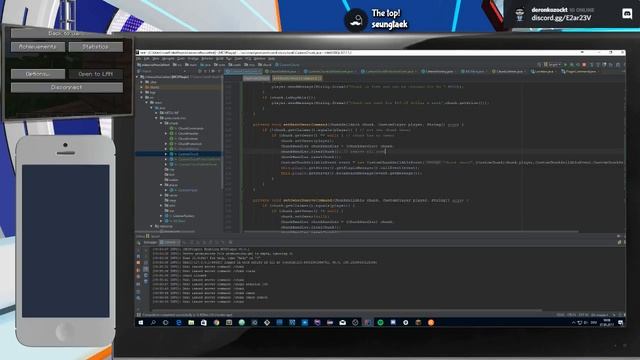Click the project name breadcrumb in navigation bar
This screenshot has width=640, height=360.
click(153, 64)
